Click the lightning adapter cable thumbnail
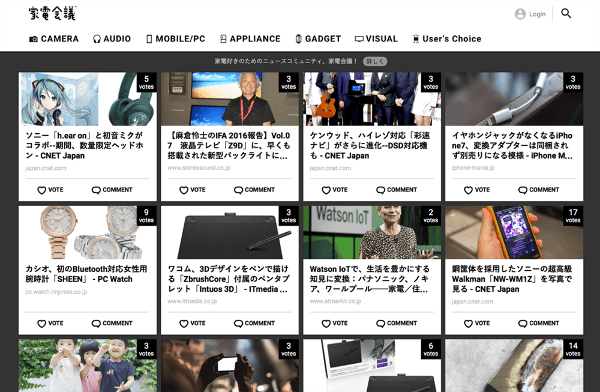The width and height of the screenshot is (600, 392). (514, 99)
